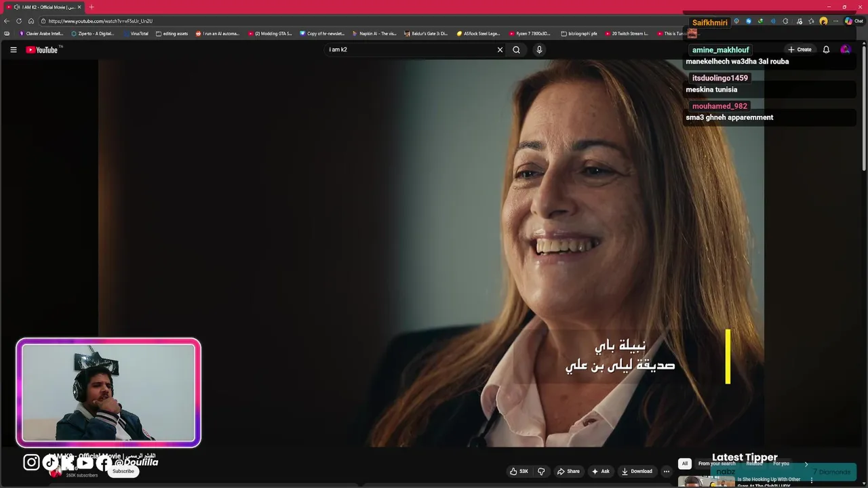Like the video with 53K likes
Screen dimensions: 868x488
tap(519, 471)
